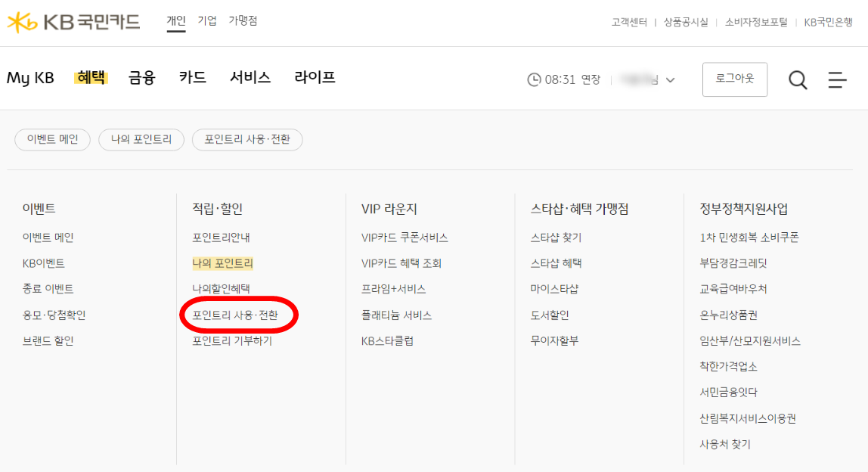
Task: Open 스타샵 찾기 link
Action: tap(556, 238)
